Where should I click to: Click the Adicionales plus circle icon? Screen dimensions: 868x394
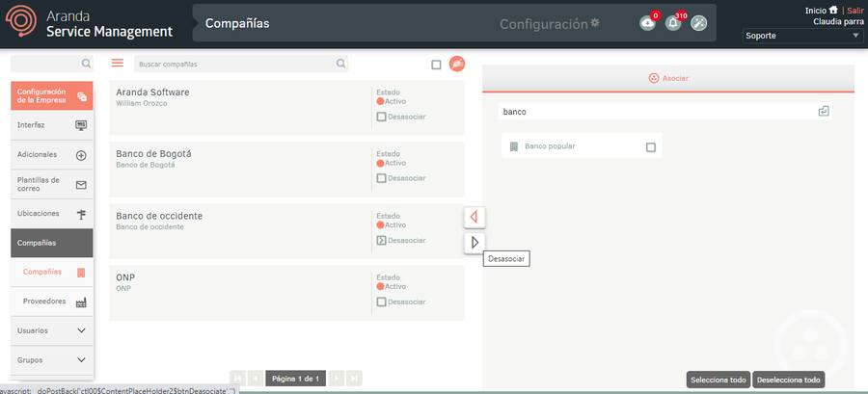point(81,155)
